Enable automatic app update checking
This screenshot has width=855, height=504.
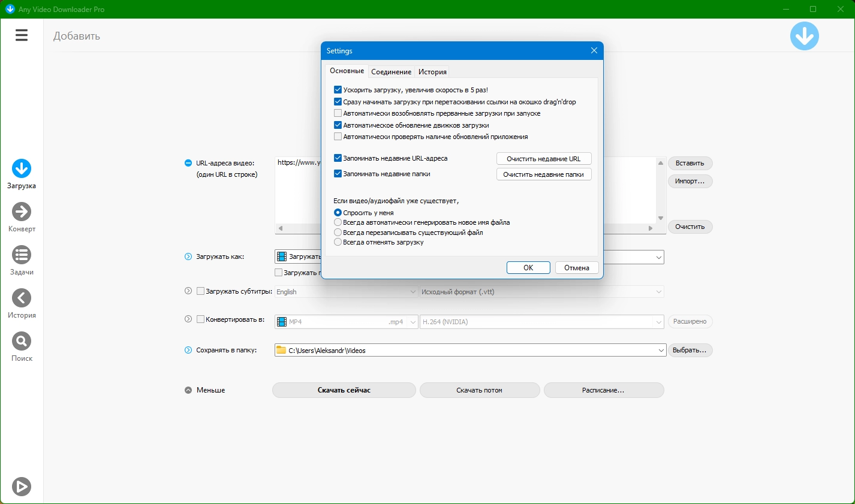pyautogui.click(x=338, y=137)
